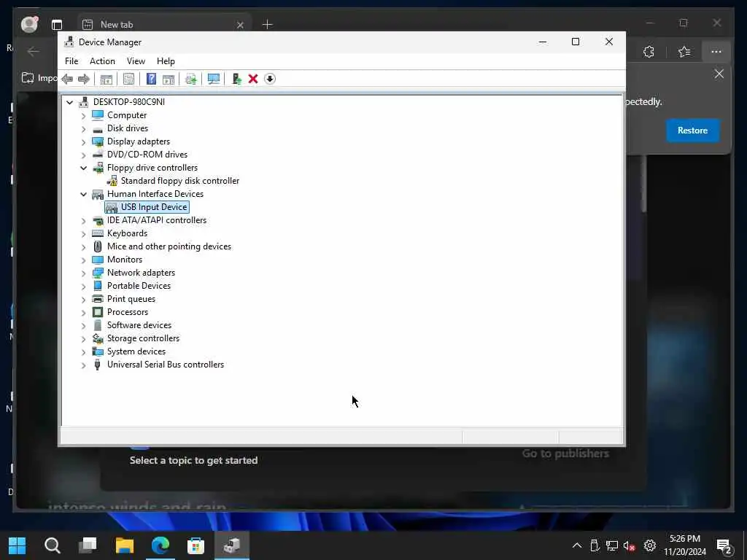Image resolution: width=747 pixels, height=560 pixels.
Task: Expand the IDE ATA/ATAPI controllers category
Action: 83,220
